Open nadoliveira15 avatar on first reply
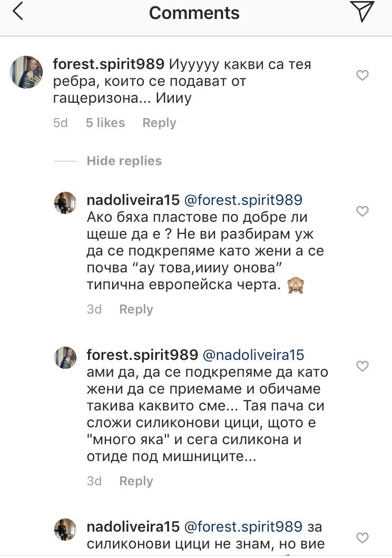392x558 pixels. pyautogui.click(x=65, y=203)
